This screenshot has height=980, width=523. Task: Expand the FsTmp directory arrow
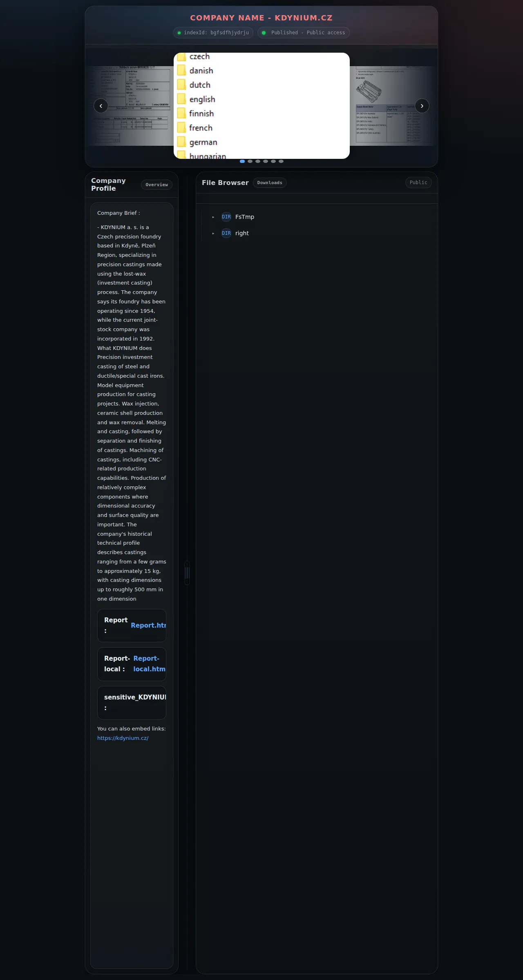(213, 217)
